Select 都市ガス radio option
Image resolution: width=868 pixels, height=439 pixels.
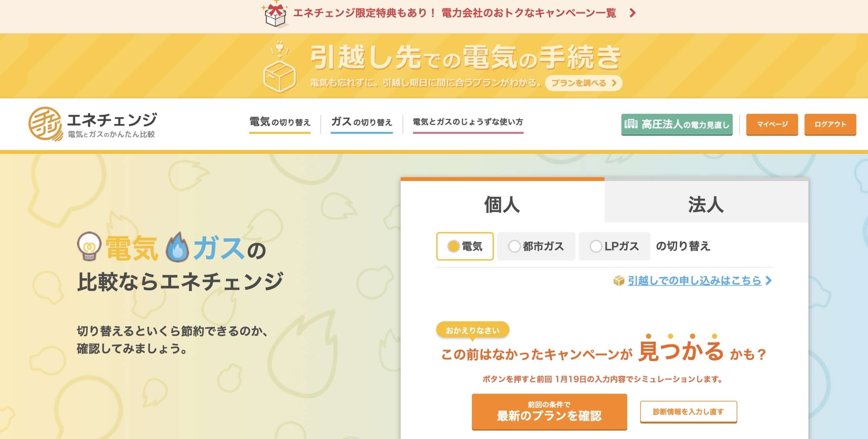click(x=536, y=246)
